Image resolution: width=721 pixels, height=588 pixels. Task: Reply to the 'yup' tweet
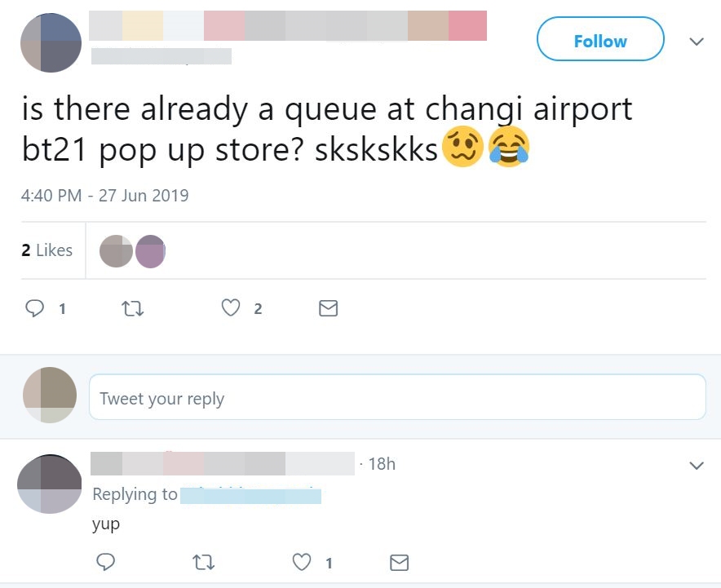(105, 562)
